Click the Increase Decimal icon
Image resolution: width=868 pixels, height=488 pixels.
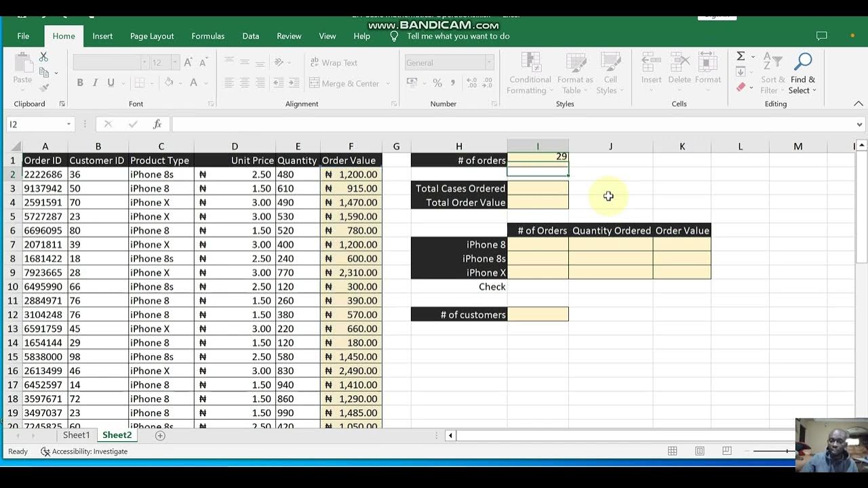tap(471, 83)
